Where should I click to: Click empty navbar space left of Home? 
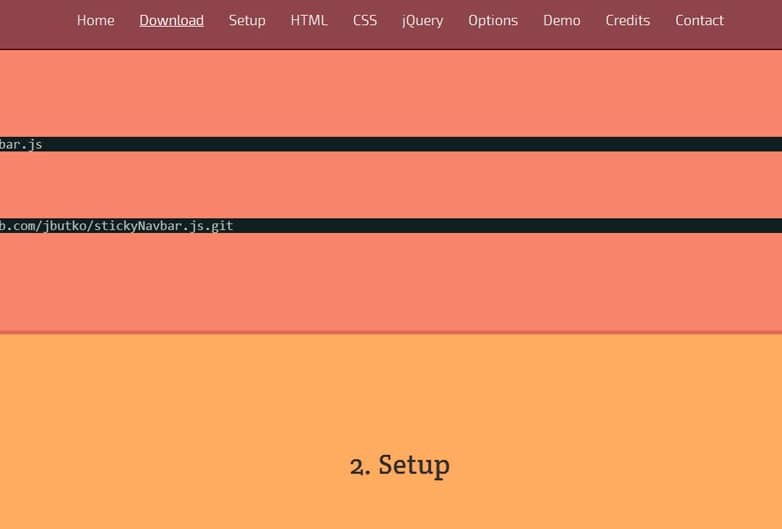pyautogui.click(x=35, y=20)
